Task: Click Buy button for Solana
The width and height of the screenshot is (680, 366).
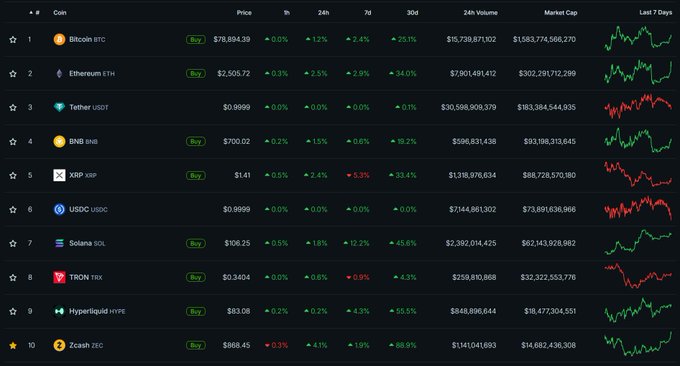Action: tap(196, 243)
